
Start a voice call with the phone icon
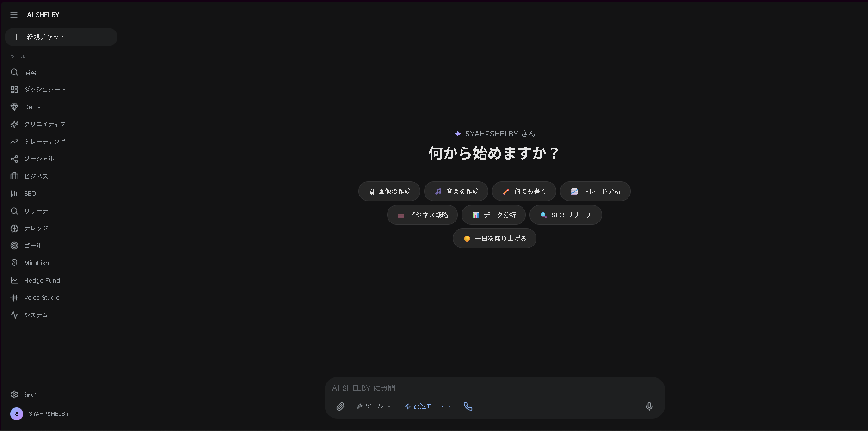468,406
